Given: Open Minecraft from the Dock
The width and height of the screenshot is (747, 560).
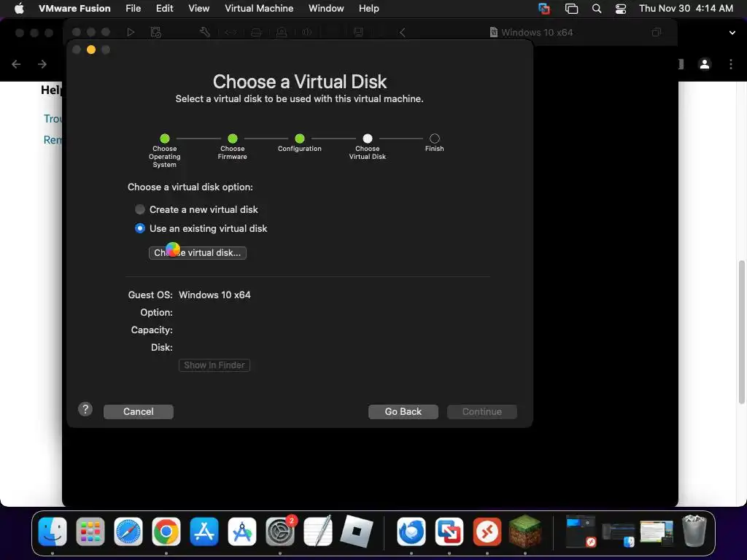Looking at the screenshot, I should (x=525, y=532).
